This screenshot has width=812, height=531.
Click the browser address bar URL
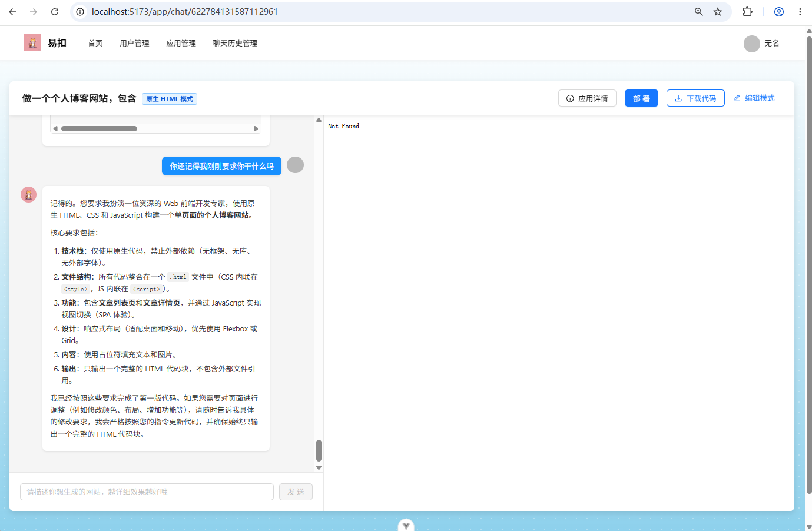(185, 12)
